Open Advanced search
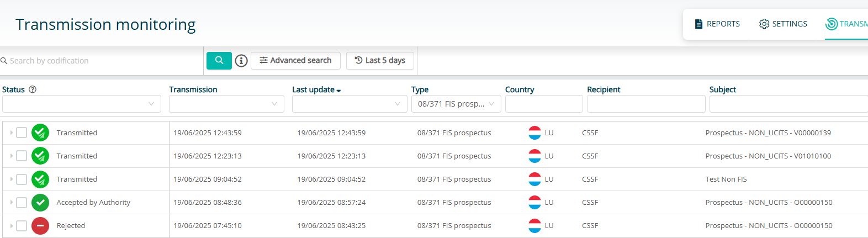868x238 pixels. pos(295,61)
